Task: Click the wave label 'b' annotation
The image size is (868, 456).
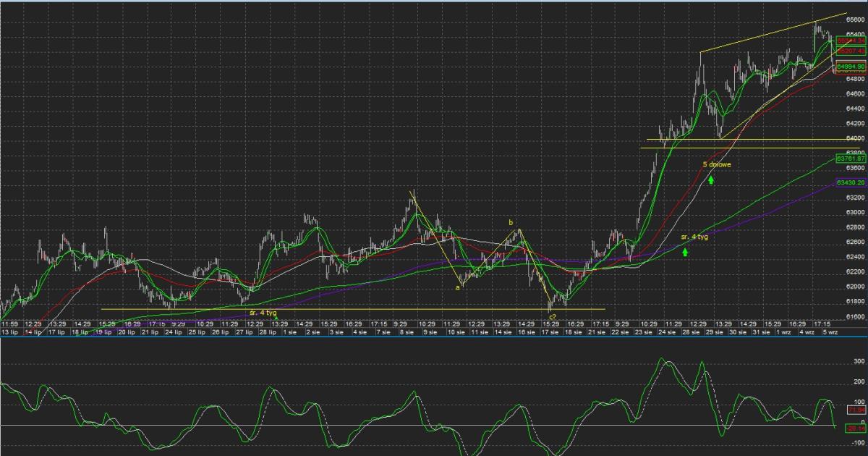Action: (510, 222)
